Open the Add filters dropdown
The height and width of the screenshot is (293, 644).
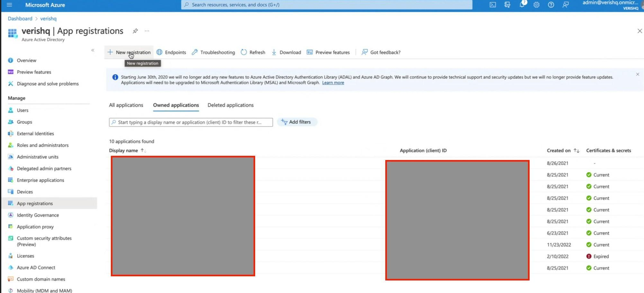click(297, 122)
